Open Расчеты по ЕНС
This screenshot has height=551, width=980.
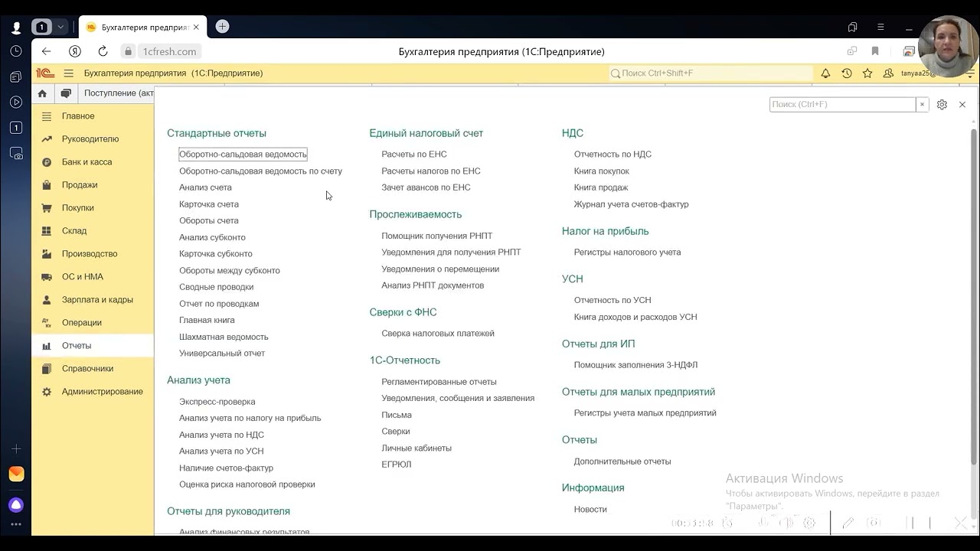point(414,155)
